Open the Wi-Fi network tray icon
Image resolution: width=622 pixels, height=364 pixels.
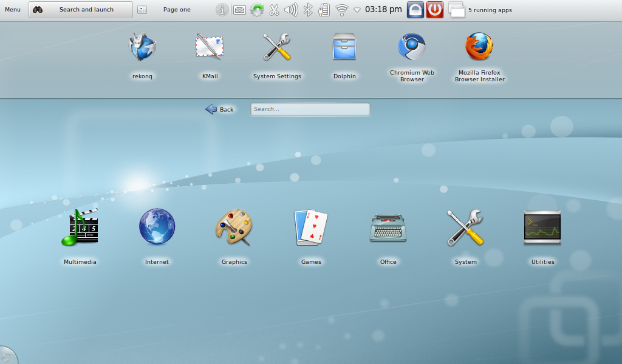(x=341, y=10)
